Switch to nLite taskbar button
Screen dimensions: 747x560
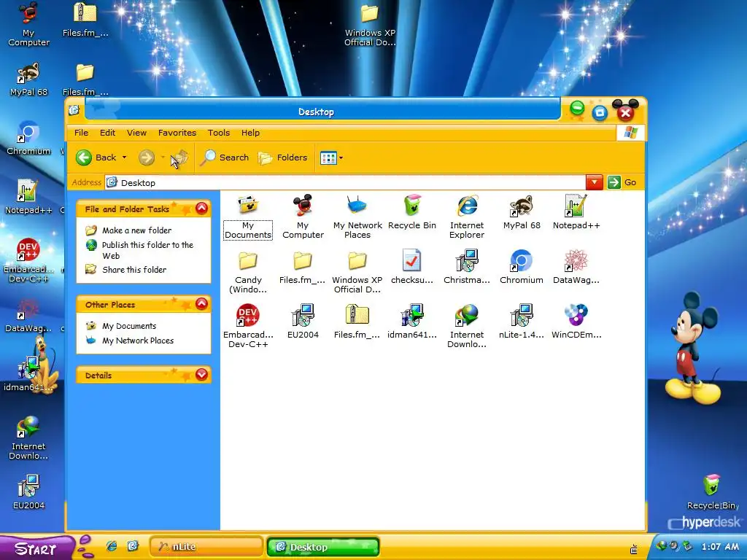(x=206, y=547)
